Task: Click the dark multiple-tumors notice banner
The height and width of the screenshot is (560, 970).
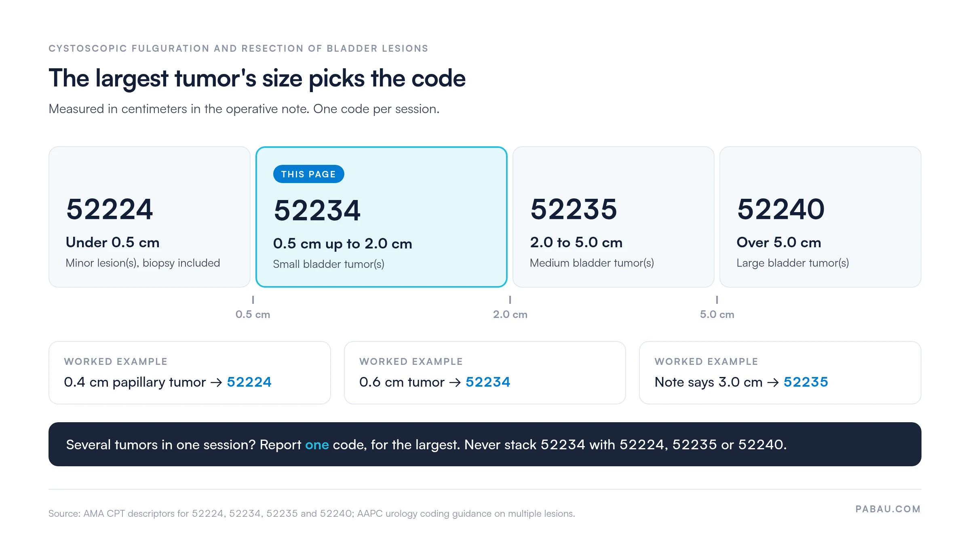Action: 485,444
